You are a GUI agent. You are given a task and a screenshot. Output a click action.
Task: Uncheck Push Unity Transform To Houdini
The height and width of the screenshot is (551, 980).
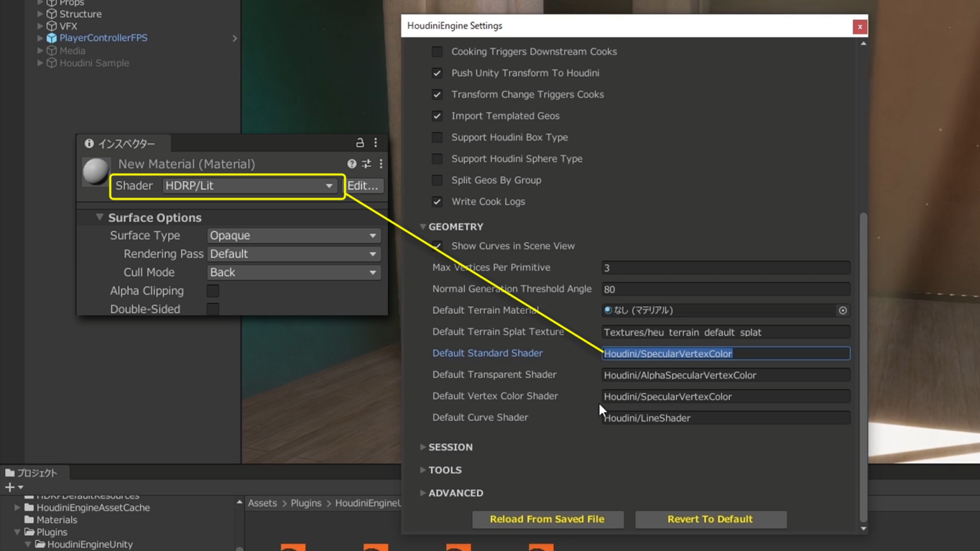click(x=437, y=73)
